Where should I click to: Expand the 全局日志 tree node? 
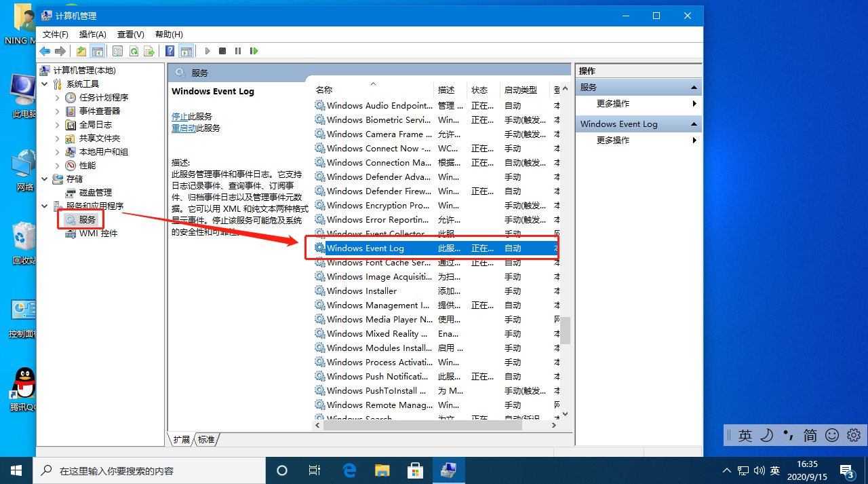[58, 125]
